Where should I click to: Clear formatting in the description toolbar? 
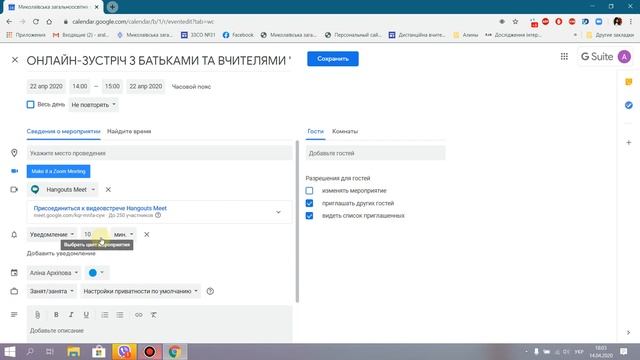pos(153,315)
